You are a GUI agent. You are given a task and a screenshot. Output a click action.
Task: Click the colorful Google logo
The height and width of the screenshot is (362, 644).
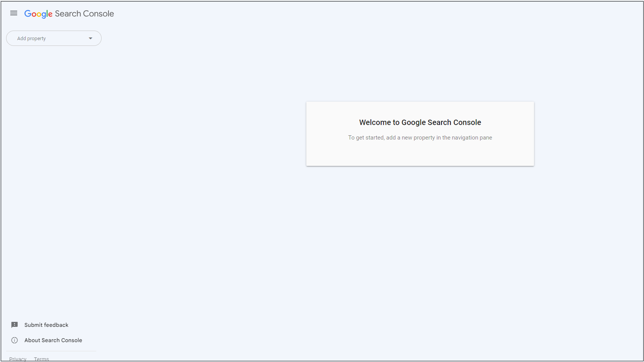[39, 14]
